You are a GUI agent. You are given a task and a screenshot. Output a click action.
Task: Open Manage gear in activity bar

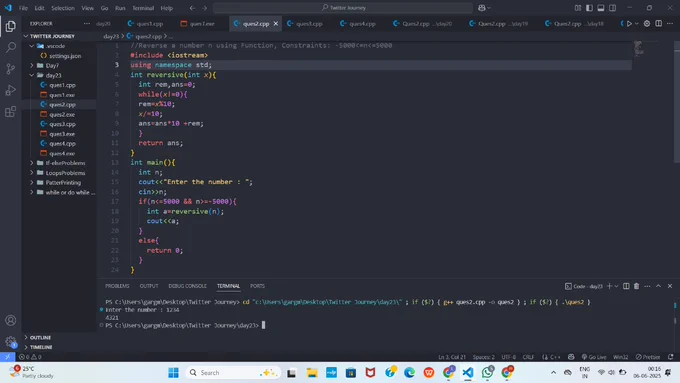(10, 341)
